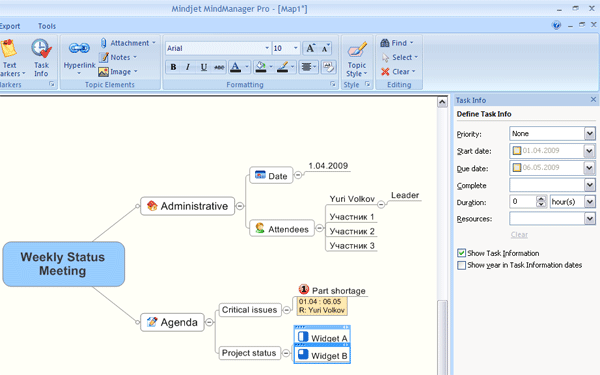Click the line color pen button

[x=283, y=67]
